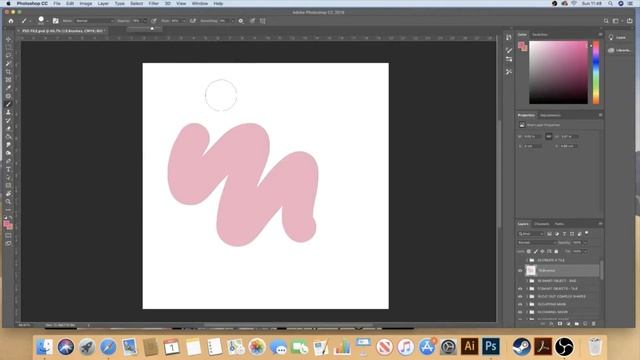Toggle visibility of CUT OUT COMPLEX SHAPES group
The width and height of the screenshot is (640, 360).
(520, 296)
